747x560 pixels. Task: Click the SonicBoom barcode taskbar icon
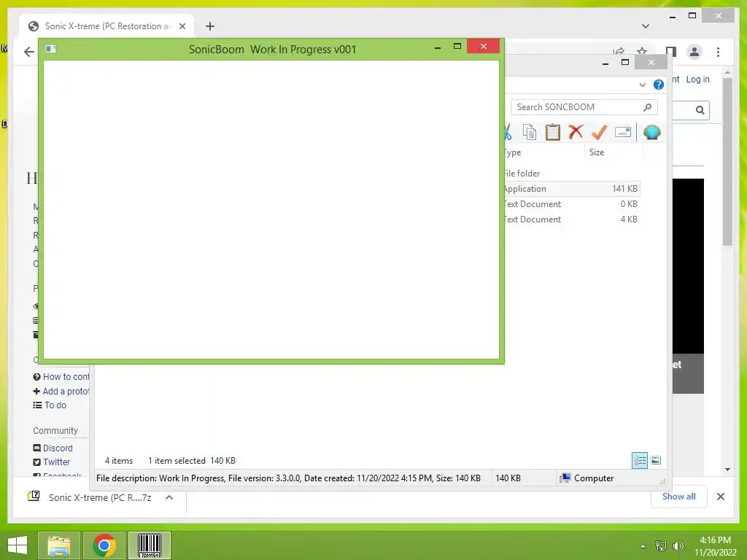(150, 545)
